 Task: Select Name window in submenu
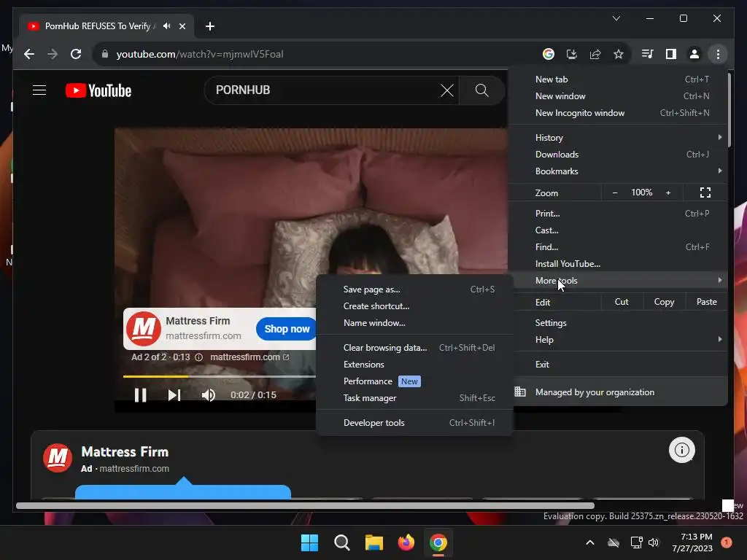click(414, 323)
